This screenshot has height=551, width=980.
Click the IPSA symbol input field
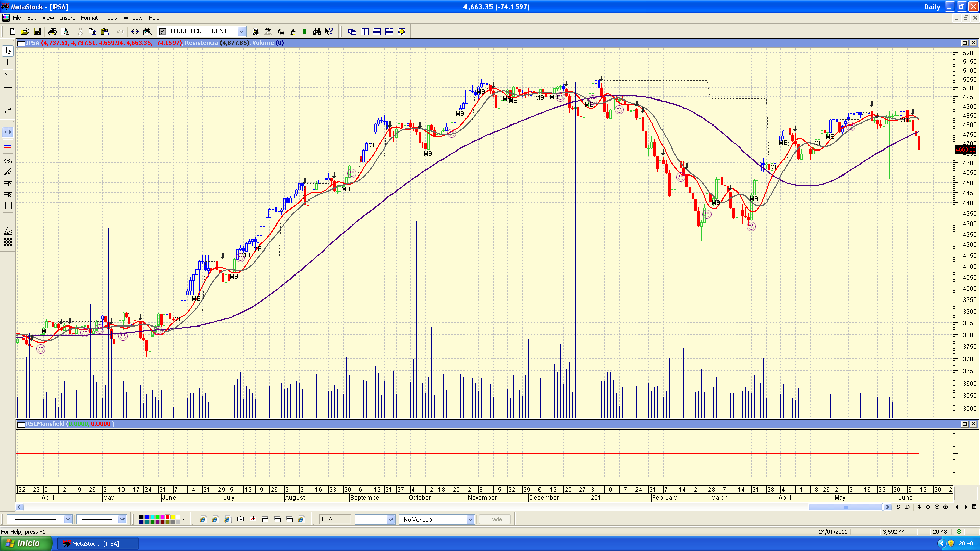click(x=334, y=519)
